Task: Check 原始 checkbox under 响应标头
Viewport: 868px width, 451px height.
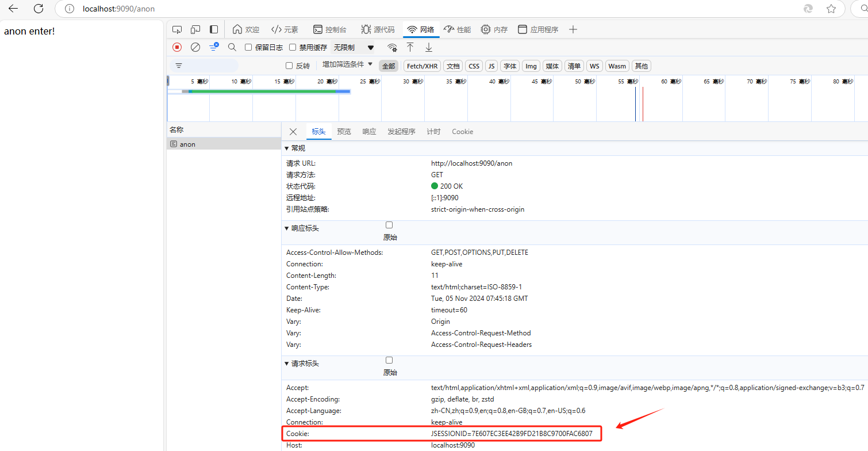Action: (389, 225)
